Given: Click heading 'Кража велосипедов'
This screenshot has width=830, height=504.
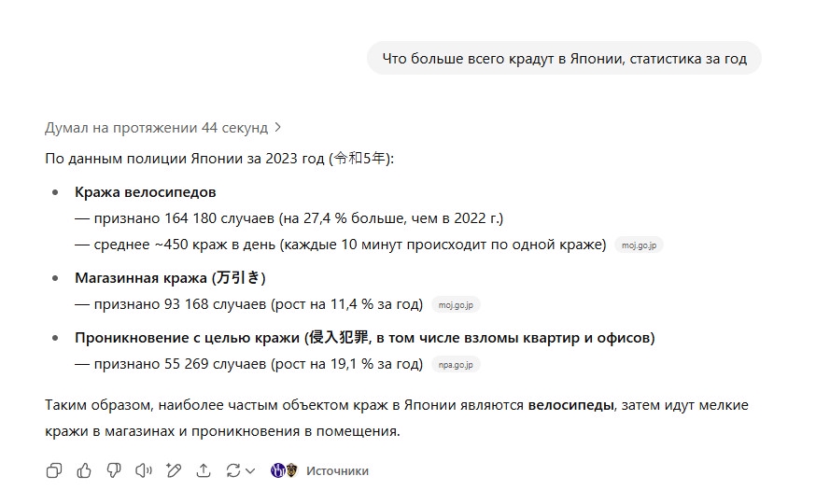Looking at the screenshot, I should coord(145,192).
